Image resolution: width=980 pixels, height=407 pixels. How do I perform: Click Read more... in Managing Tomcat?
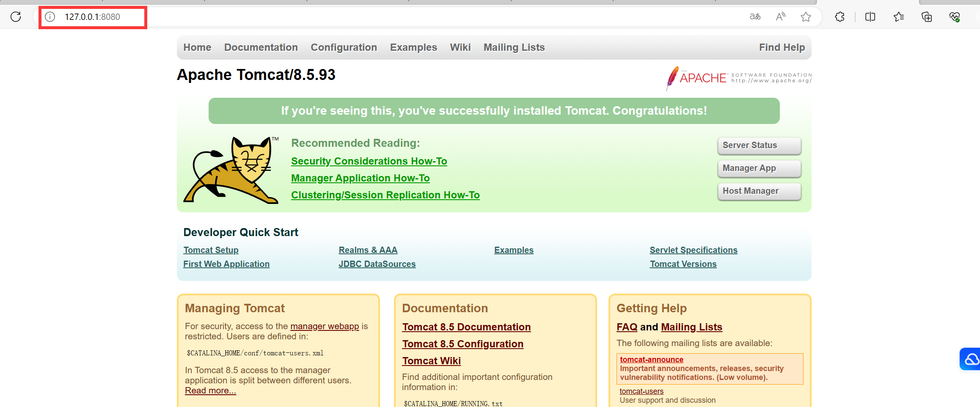[210, 390]
